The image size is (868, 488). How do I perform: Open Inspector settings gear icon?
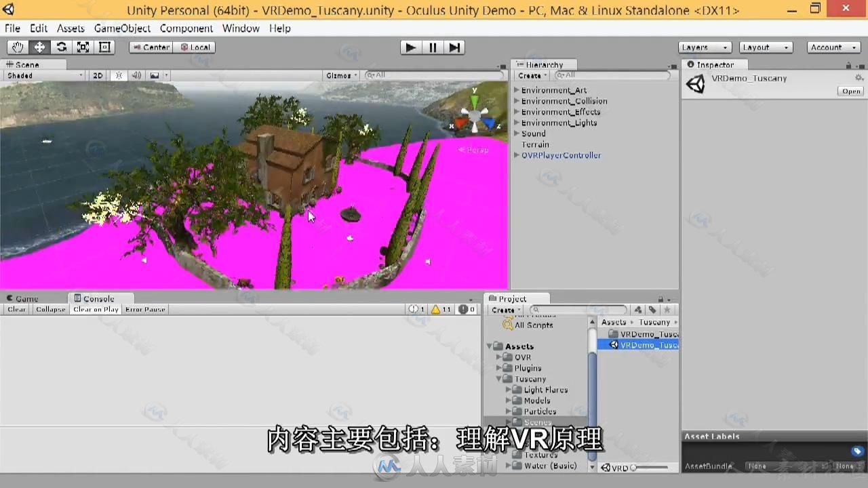click(859, 78)
